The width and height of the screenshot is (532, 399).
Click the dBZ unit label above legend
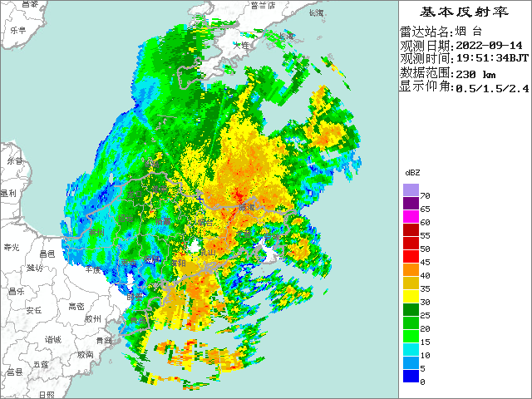point(412,172)
